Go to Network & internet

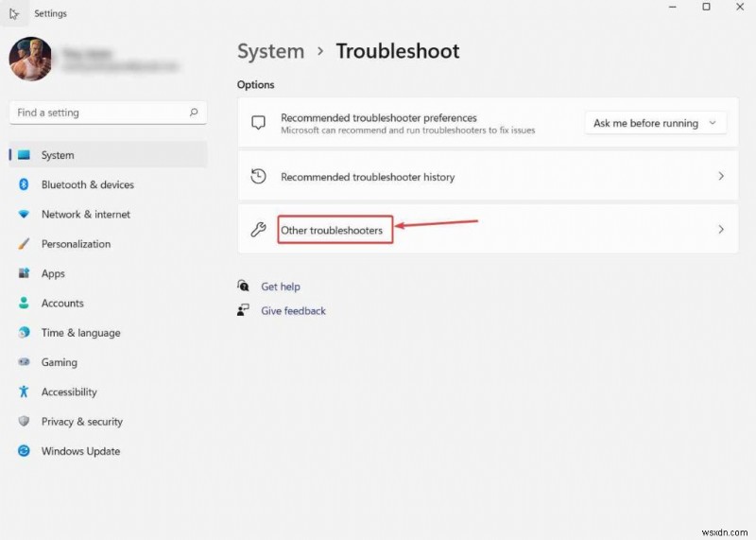(108, 215)
